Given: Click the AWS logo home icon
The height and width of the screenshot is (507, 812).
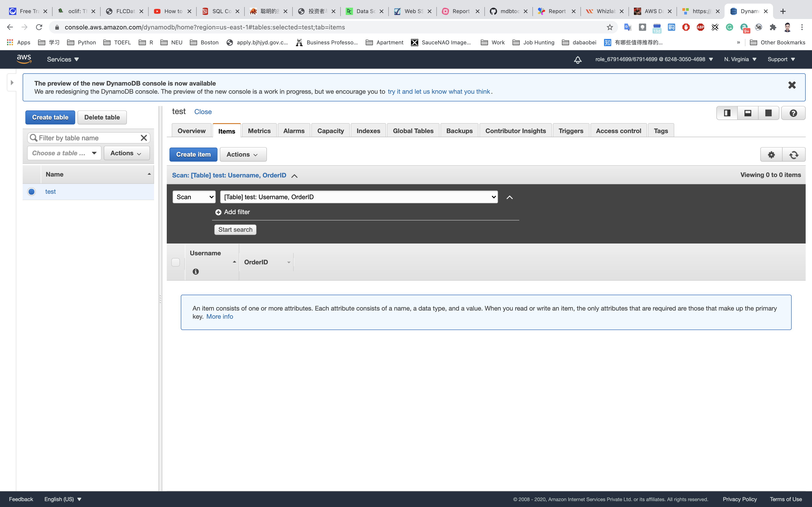Looking at the screenshot, I should pos(24,59).
